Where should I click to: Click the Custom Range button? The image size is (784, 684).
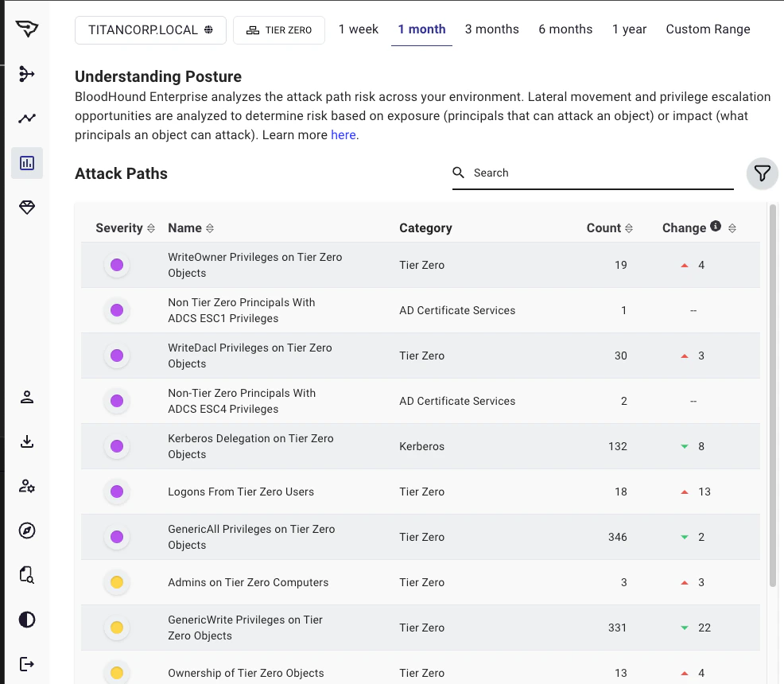coord(708,29)
